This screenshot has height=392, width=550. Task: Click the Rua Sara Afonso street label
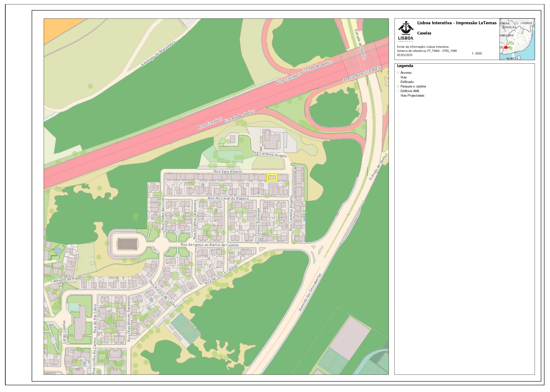point(228,171)
